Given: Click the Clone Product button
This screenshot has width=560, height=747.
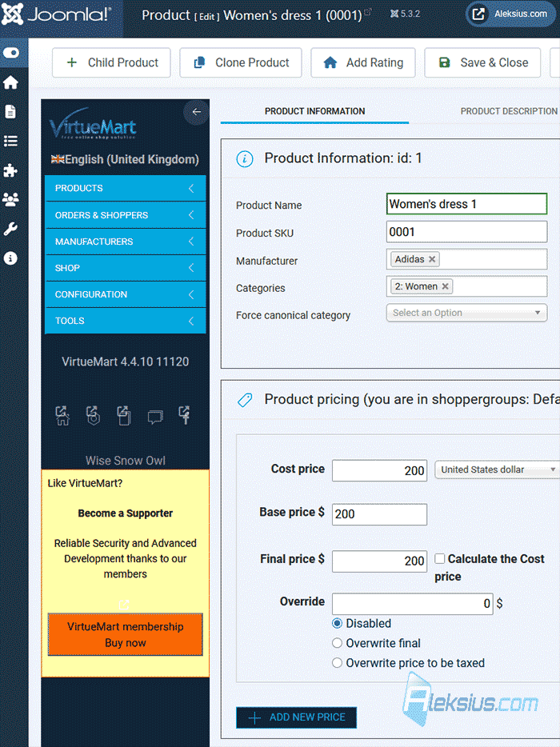Looking at the screenshot, I should [241, 62].
